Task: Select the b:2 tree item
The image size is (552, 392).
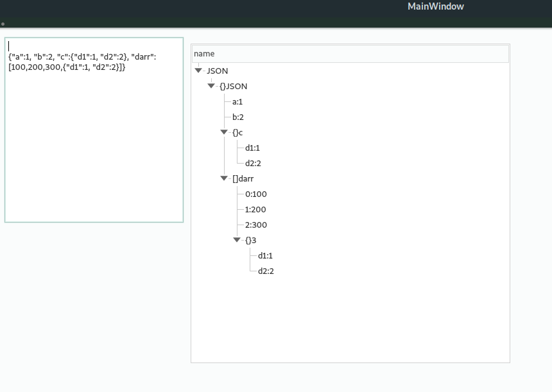Action: 237,117
